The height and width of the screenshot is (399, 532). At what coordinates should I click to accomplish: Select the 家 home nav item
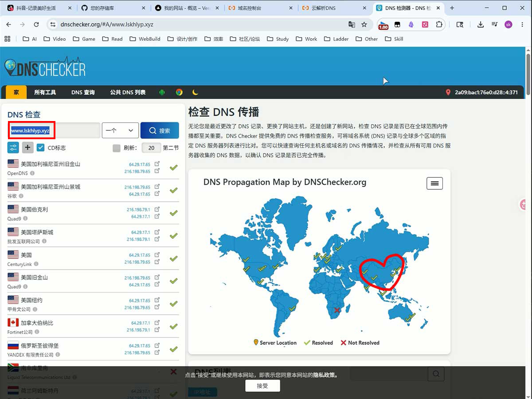click(16, 92)
